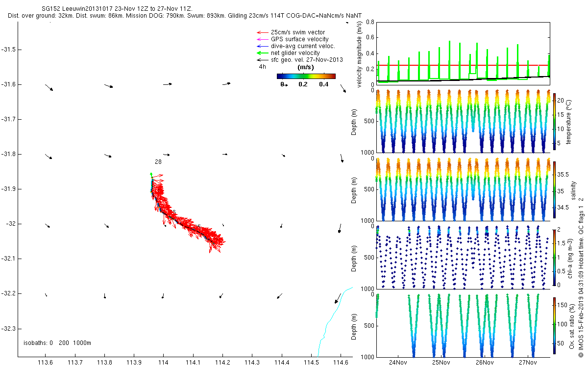Click the 'isobaths: 0 200 1000m' note
This screenshot has width=588, height=368.
[x=57, y=343]
